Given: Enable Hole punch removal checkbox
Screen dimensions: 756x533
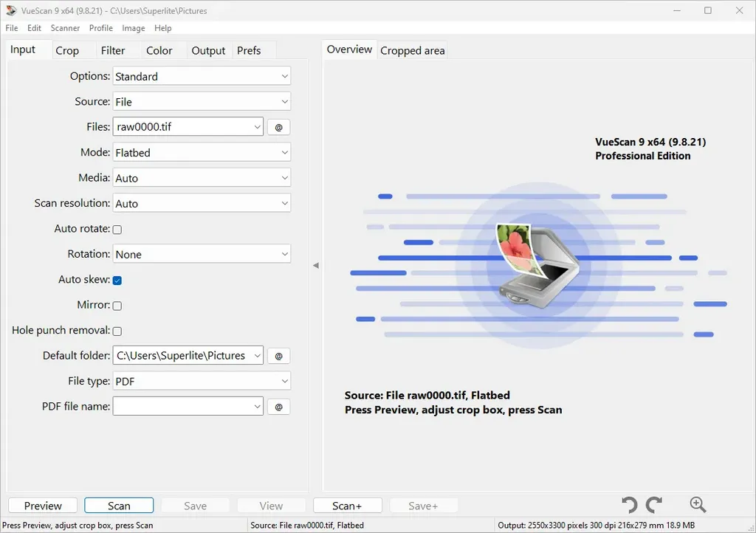Looking at the screenshot, I should (x=117, y=331).
